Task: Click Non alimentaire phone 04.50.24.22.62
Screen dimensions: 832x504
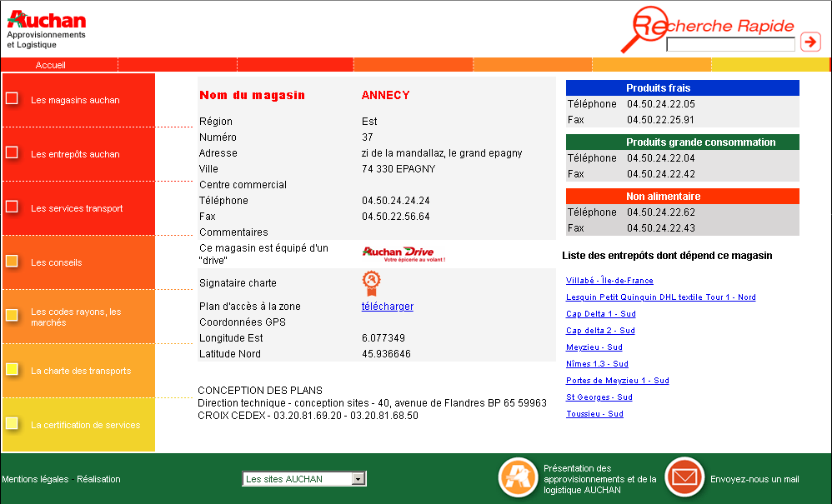Action: coord(661,212)
